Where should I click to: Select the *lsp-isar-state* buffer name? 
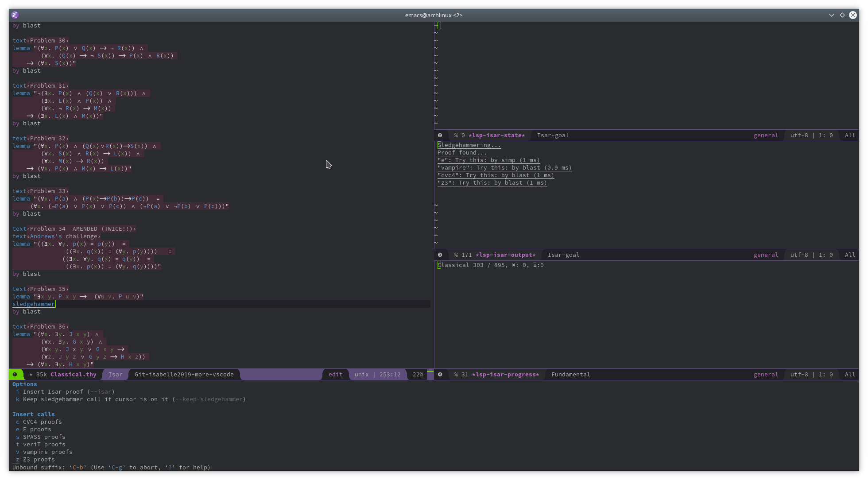pos(497,135)
